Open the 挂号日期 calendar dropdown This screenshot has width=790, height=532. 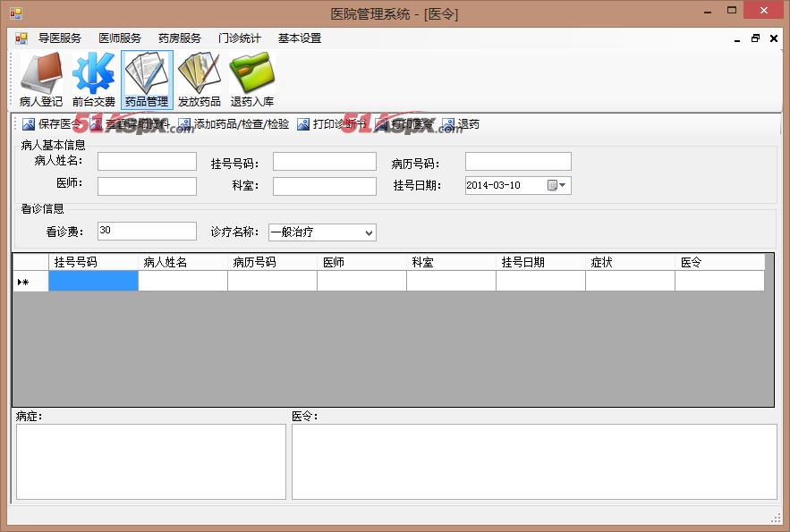[557, 185]
